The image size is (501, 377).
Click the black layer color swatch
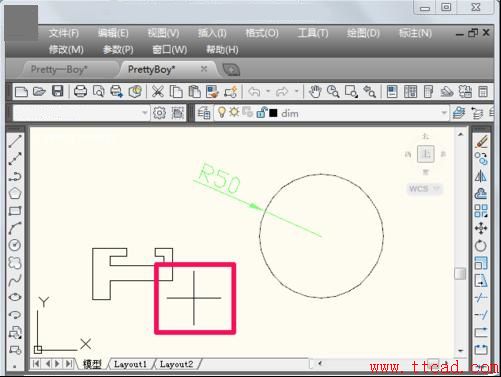273,113
